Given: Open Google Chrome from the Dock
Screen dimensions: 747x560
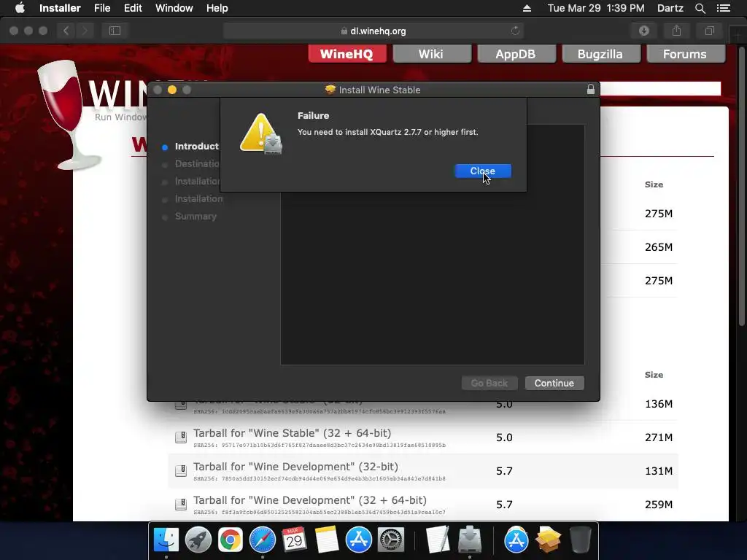Looking at the screenshot, I should coord(230,540).
